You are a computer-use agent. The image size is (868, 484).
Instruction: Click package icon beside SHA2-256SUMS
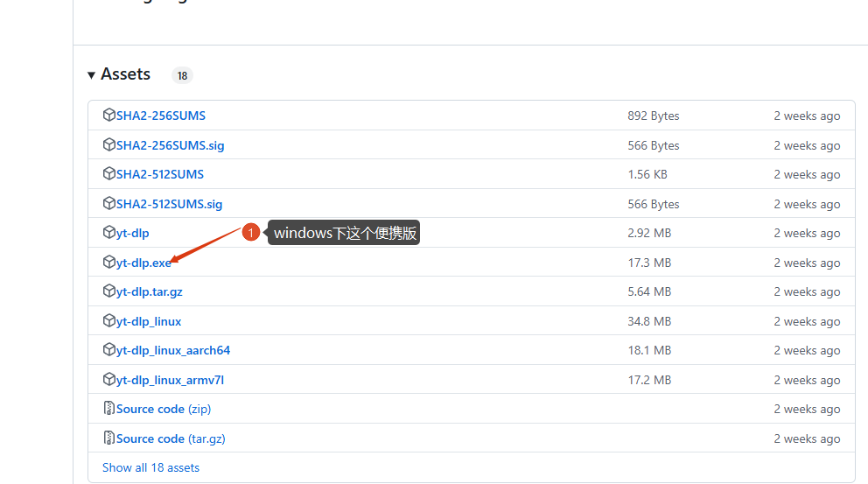pyautogui.click(x=109, y=116)
